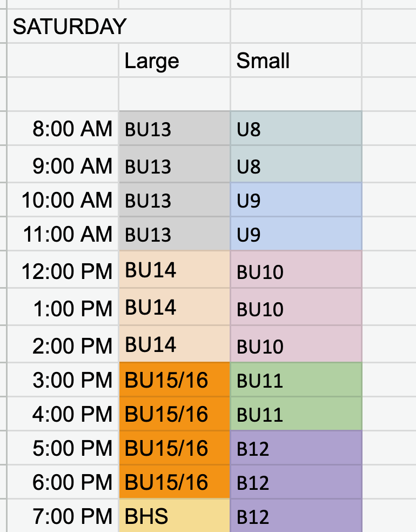Click the 11:00 AM time cell
Viewport: 416px width, 532px height.
63,234
